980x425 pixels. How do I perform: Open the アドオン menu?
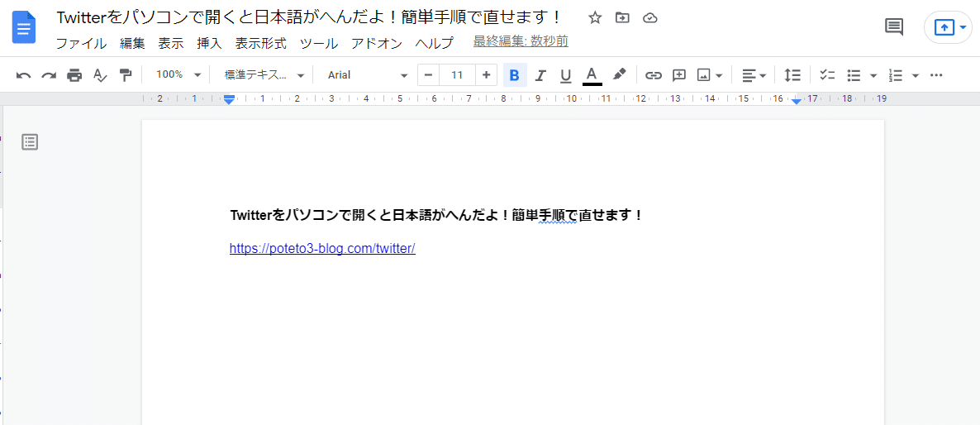click(x=376, y=44)
